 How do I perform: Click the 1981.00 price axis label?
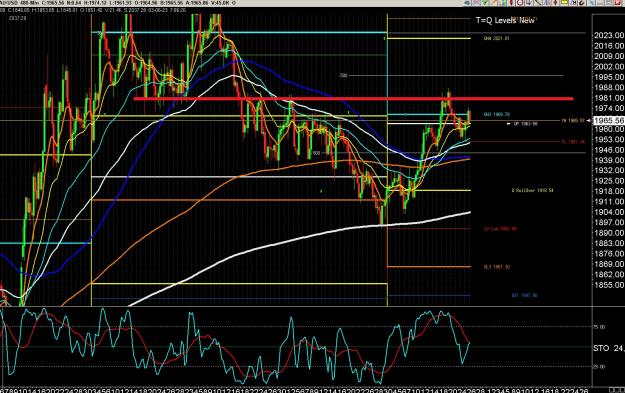609,98
